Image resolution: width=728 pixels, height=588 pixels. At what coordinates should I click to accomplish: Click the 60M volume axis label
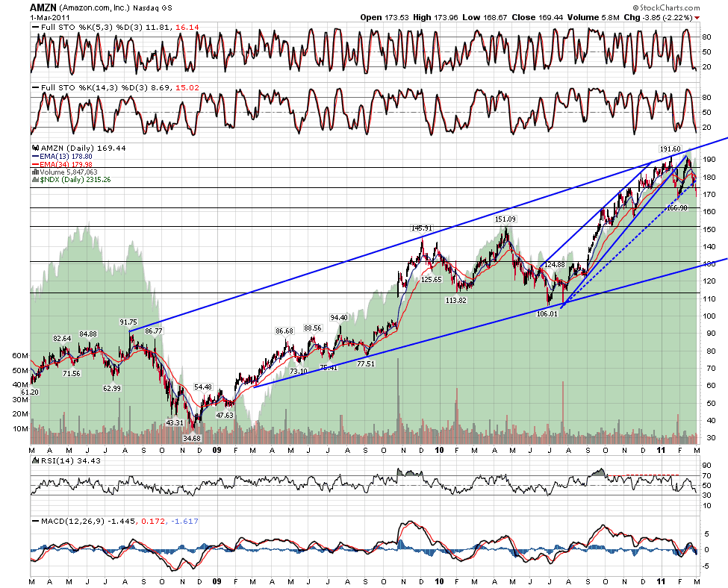tap(20, 355)
